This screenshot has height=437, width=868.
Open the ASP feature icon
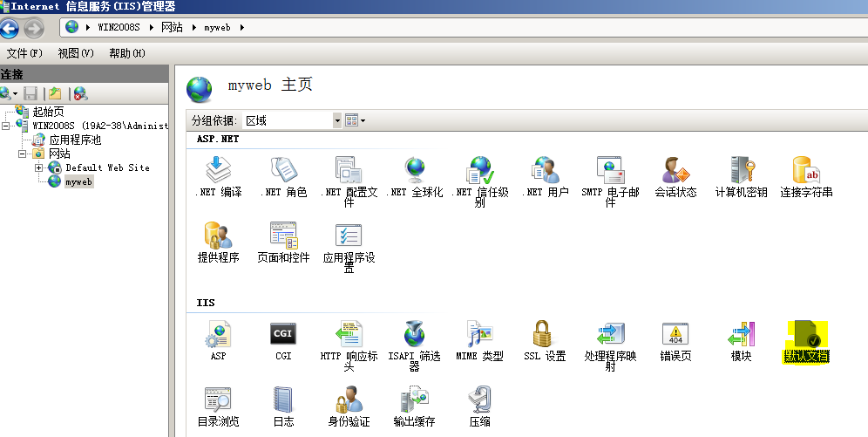tap(218, 334)
